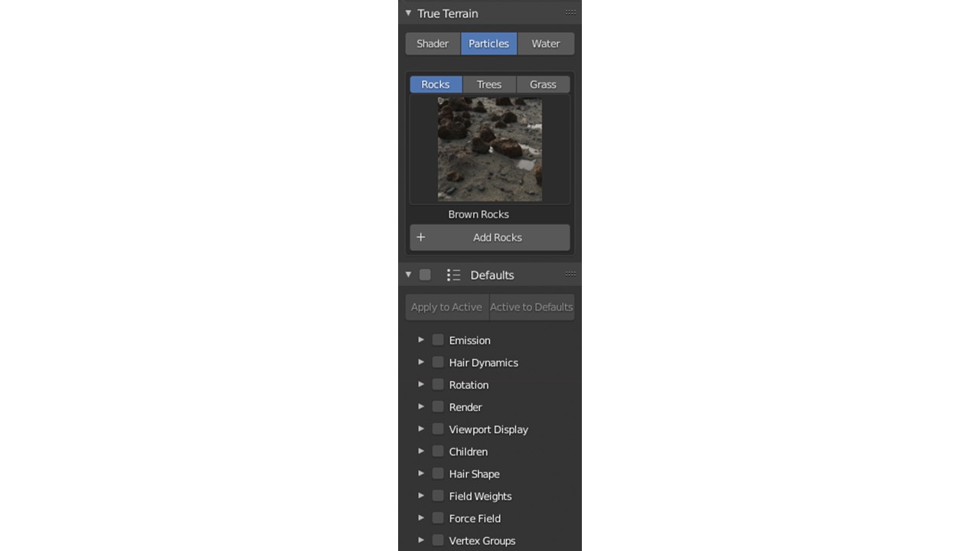Click the plus icon on Add Rocks
This screenshot has height=551, width=980.
point(420,237)
